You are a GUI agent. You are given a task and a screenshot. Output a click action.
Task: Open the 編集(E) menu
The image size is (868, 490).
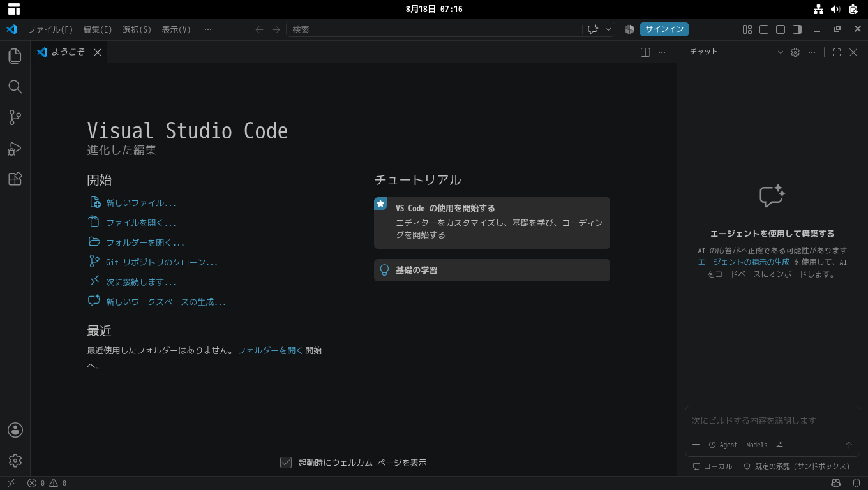98,29
